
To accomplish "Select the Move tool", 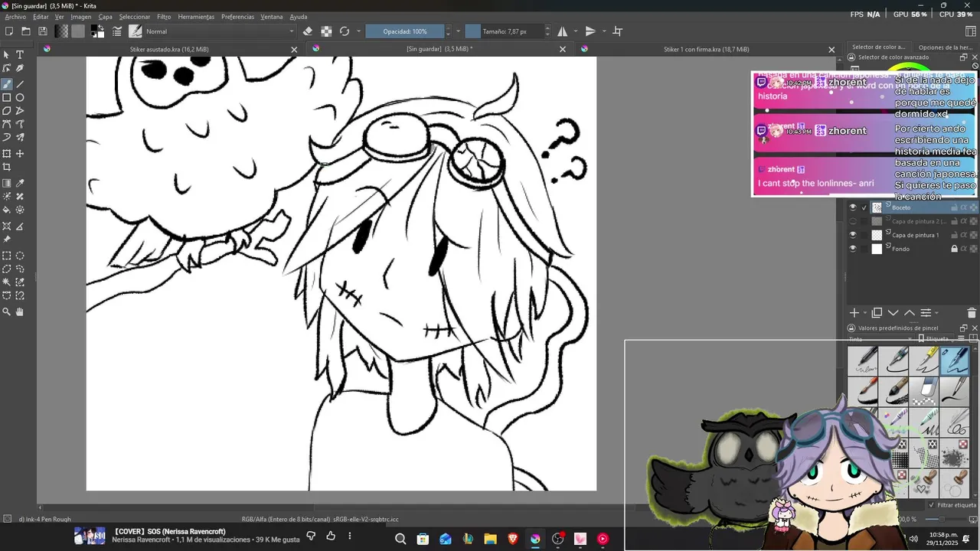I will pos(20,154).
